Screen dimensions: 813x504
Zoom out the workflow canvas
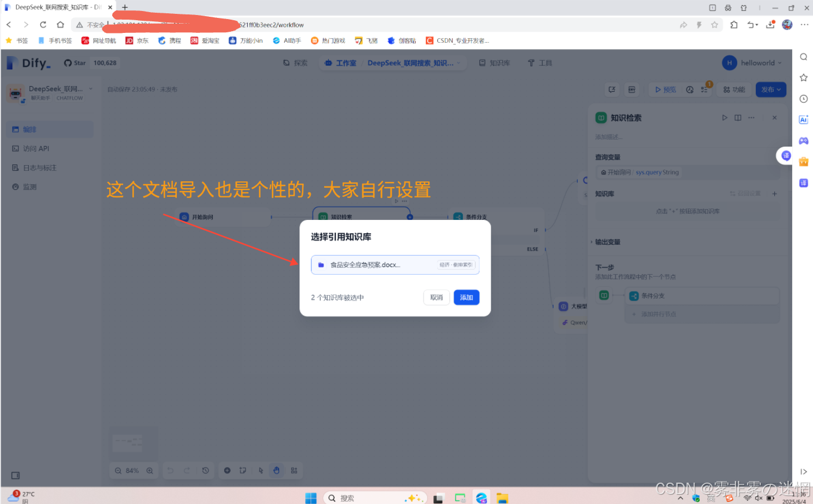tap(118, 471)
